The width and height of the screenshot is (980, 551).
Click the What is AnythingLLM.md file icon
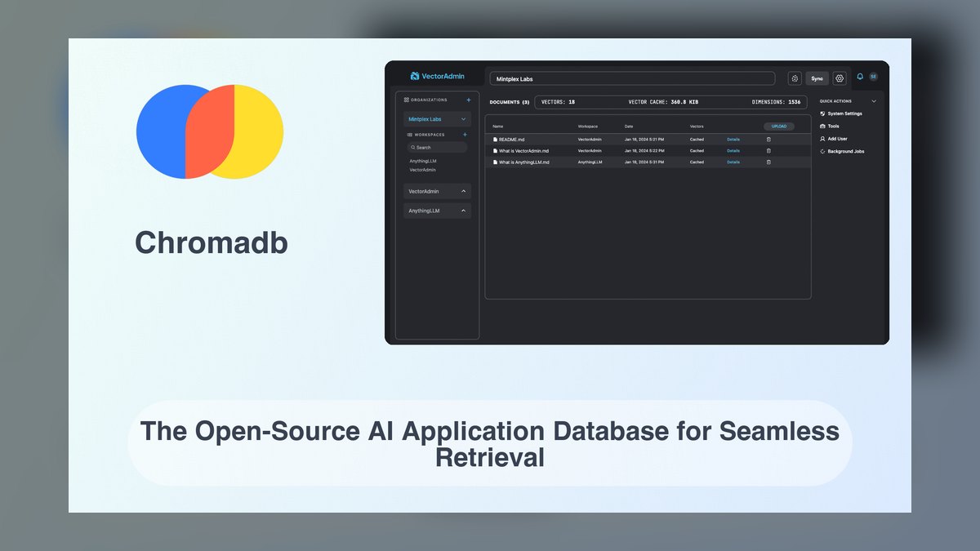point(495,162)
